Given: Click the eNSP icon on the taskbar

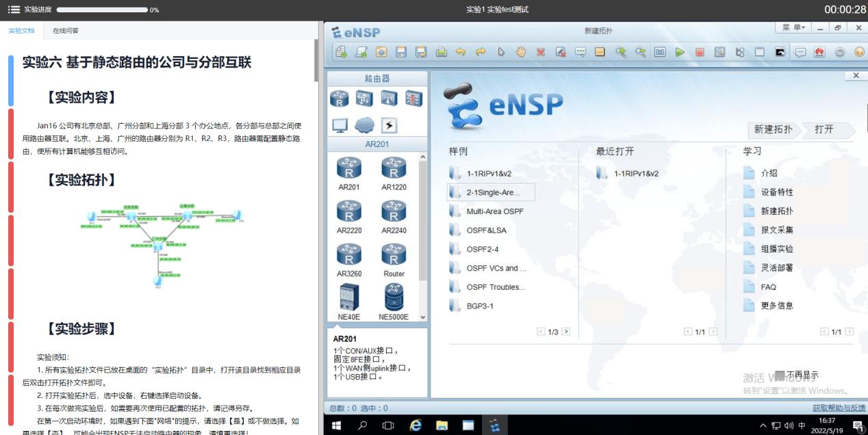Looking at the screenshot, I should [494, 424].
